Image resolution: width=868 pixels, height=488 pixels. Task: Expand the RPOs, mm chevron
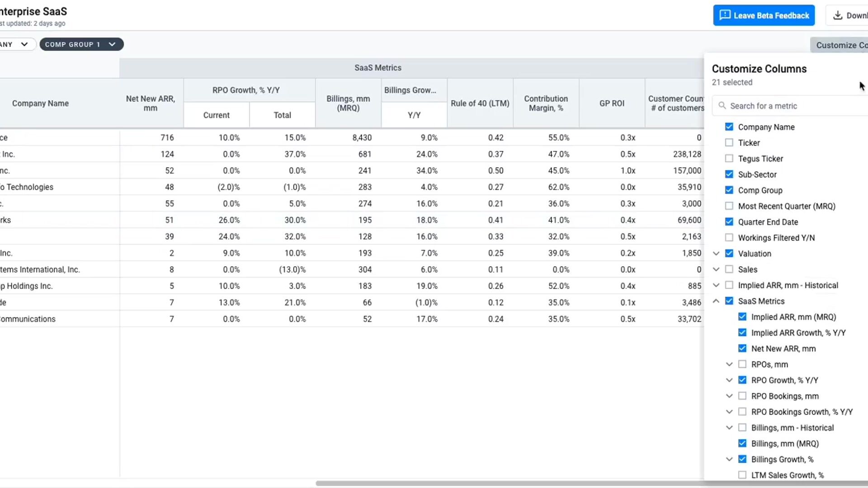click(729, 364)
